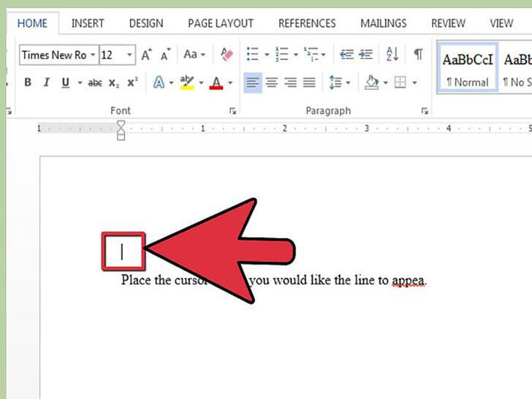Open the Paragraph dialog launcher

pyautogui.click(x=425, y=111)
